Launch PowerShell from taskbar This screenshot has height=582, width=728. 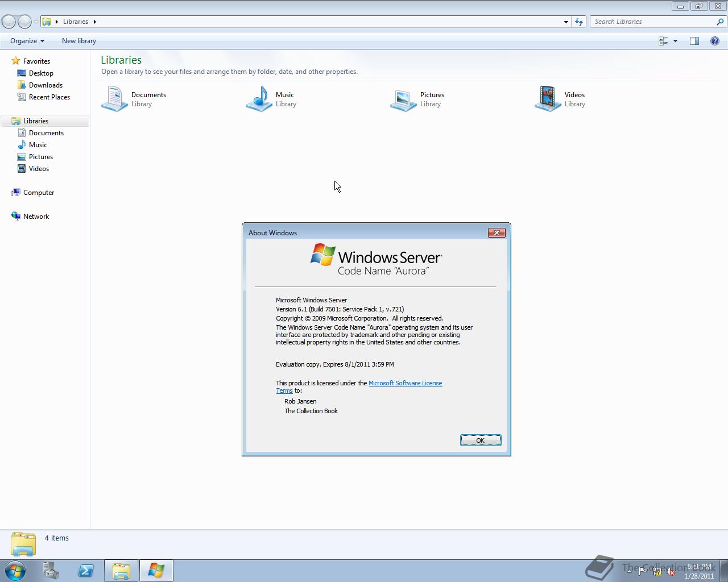coord(86,571)
